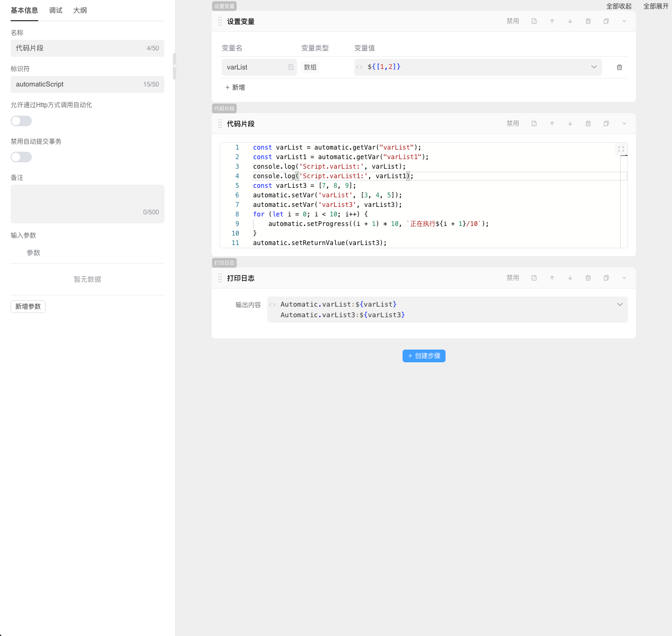Switch to the 调试 tab
Viewport: 672px width, 636px height.
pyautogui.click(x=56, y=11)
